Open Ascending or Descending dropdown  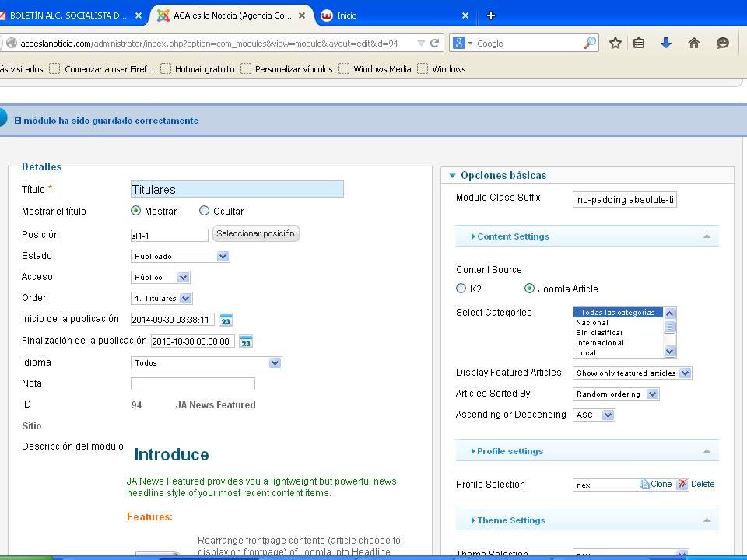point(594,415)
